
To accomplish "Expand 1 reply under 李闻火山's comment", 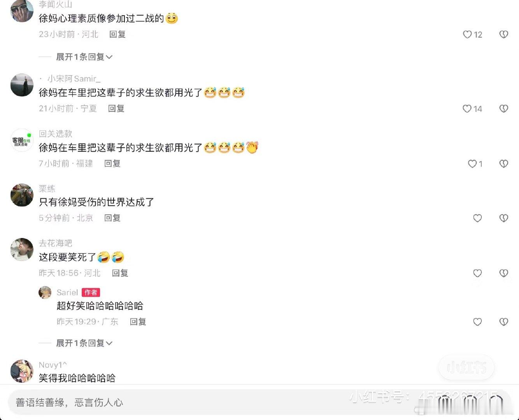I will 84,57.
